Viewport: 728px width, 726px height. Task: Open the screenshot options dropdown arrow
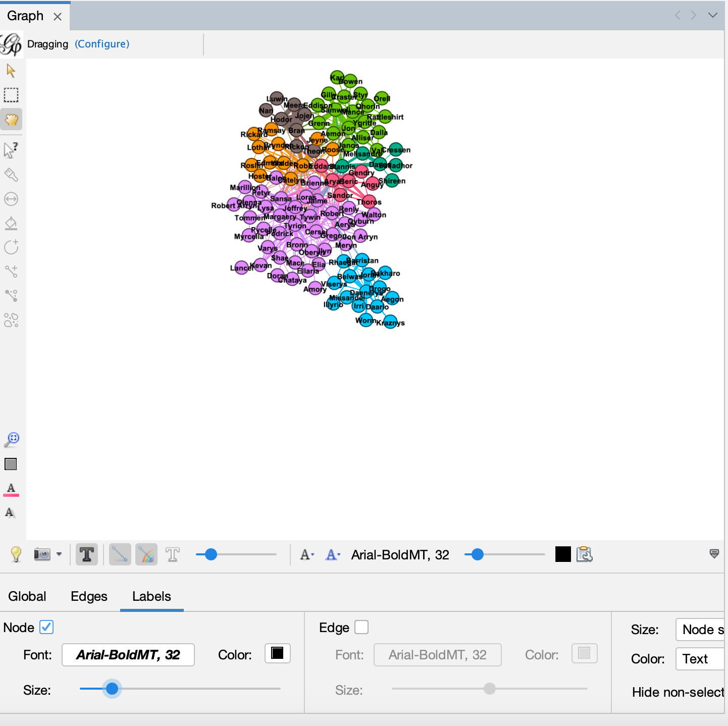(59, 554)
